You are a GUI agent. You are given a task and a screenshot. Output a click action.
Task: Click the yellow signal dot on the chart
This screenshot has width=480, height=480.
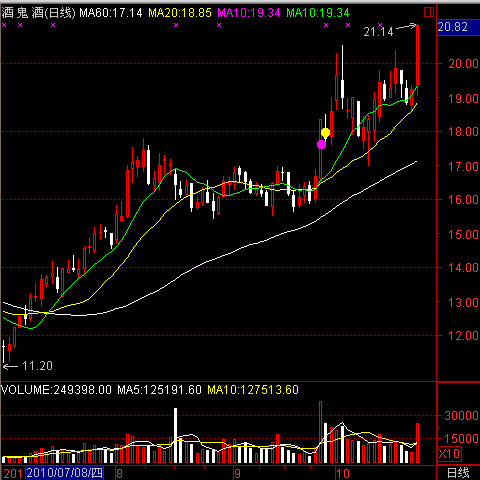tap(325, 133)
